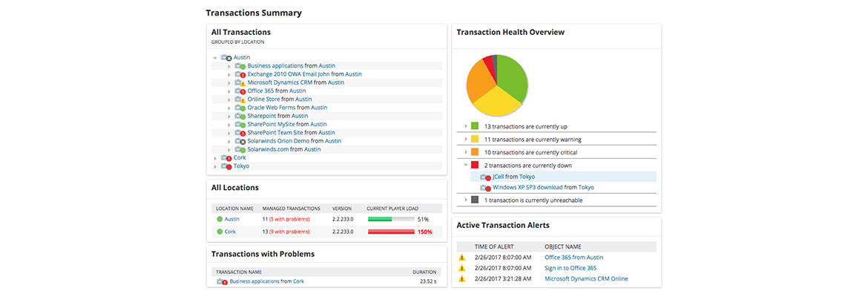Expand the 13 transactions currently up group
Image resolution: width=868 pixels, height=297 pixels.
coord(466,126)
